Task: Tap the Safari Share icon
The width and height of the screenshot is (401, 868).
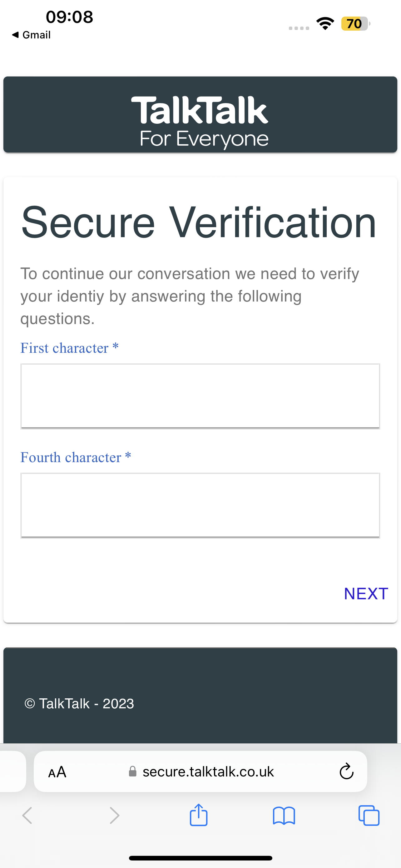Action: tap(199, 815)
